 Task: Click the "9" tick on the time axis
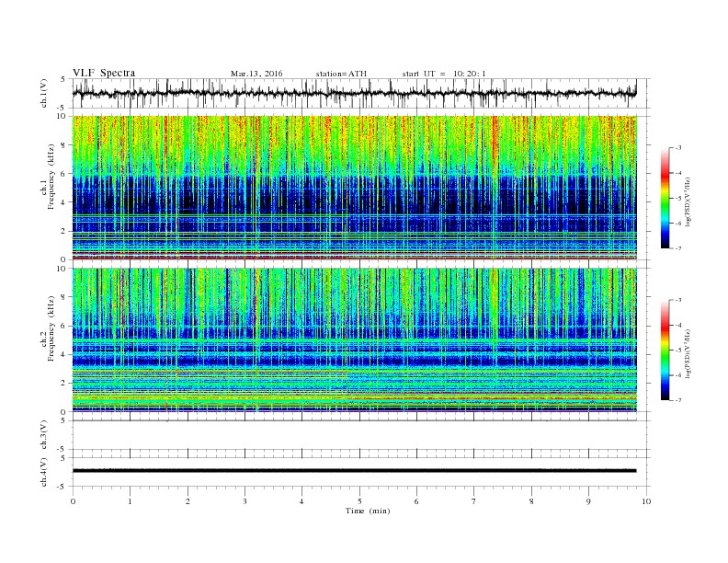[x=588, y=501]
